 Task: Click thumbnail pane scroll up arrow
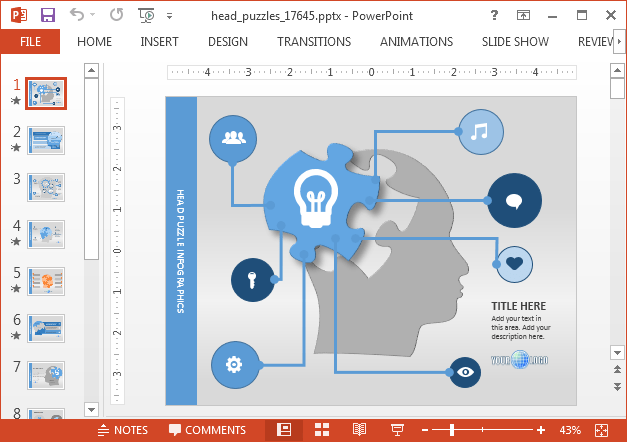92,70
